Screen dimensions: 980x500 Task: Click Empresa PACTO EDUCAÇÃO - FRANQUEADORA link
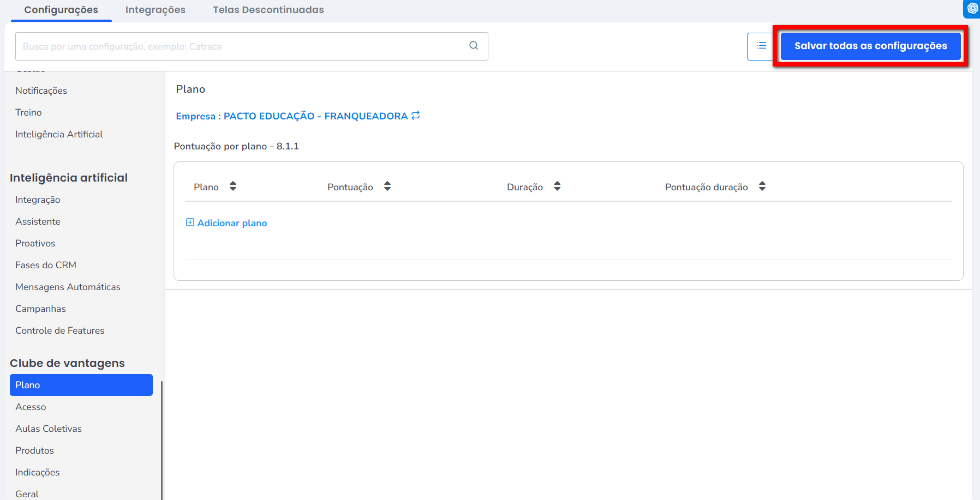291,116
